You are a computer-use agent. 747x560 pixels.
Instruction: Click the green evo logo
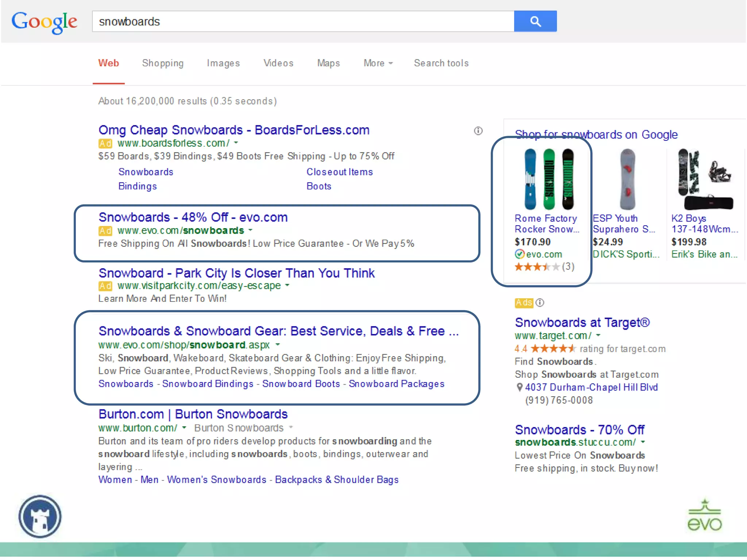704,515
